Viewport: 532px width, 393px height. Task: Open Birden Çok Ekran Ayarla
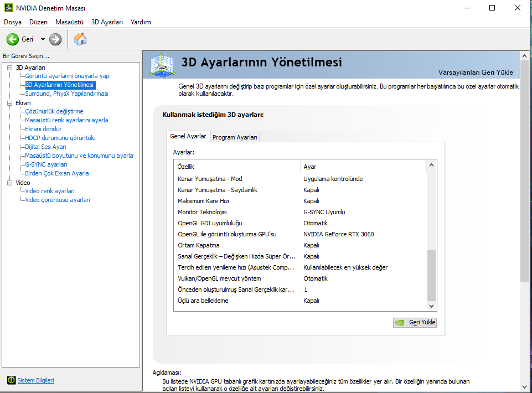[x=57, y=173]
